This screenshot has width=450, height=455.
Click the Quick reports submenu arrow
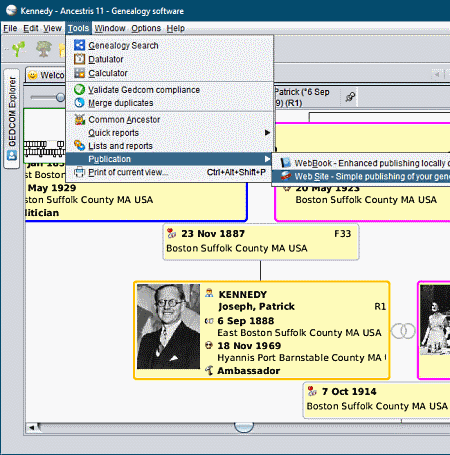click(x=267, y=133)
